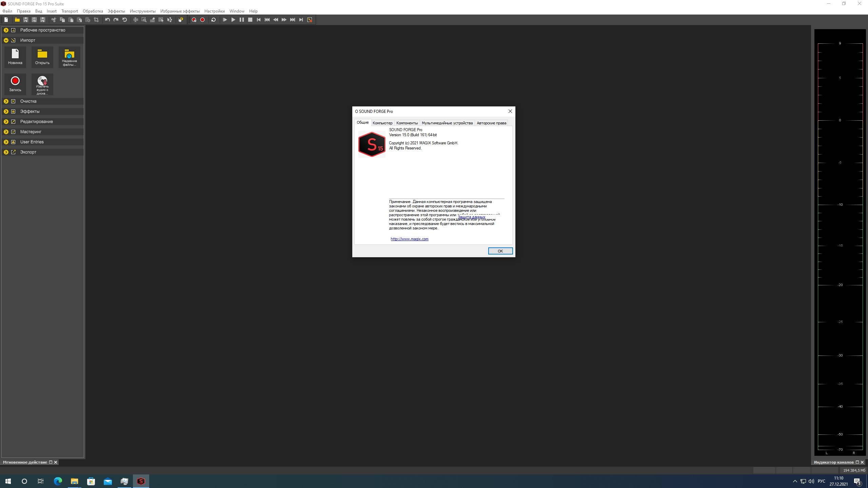868x488 pixels.
Task: Open Недавние файлы recent files icon
Action: (70, 57)
